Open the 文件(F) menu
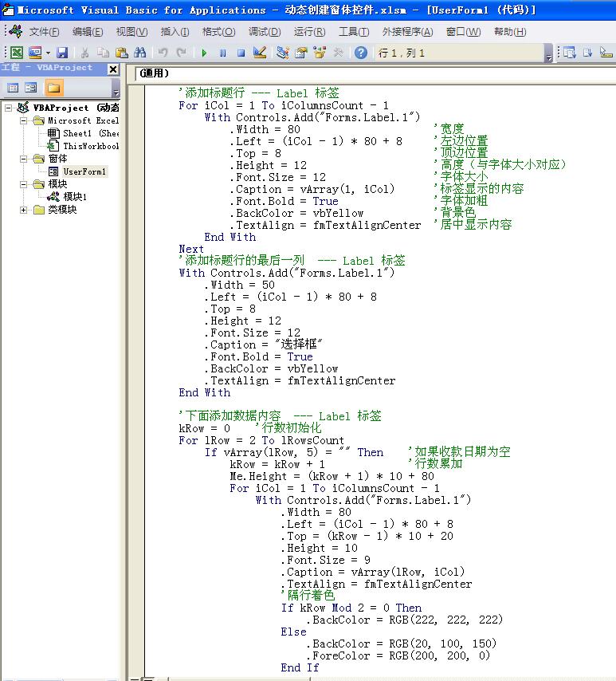616x681 pixels. coord(45,32)
